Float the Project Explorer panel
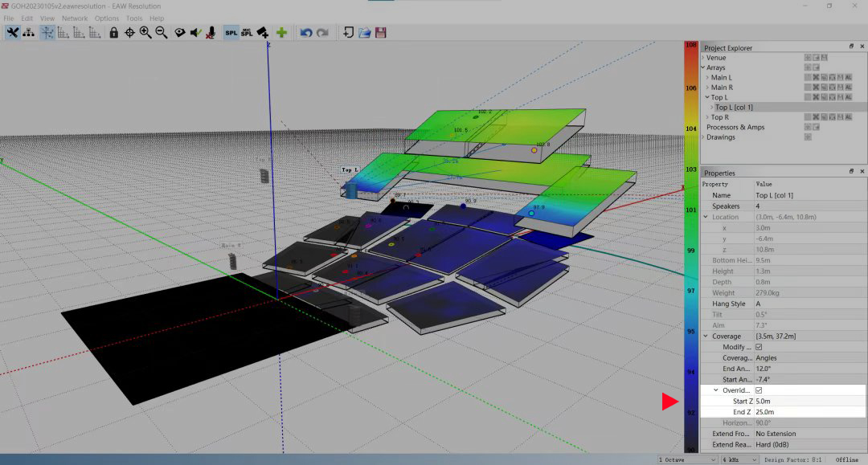The image size is (868, 465). [851, 47]
